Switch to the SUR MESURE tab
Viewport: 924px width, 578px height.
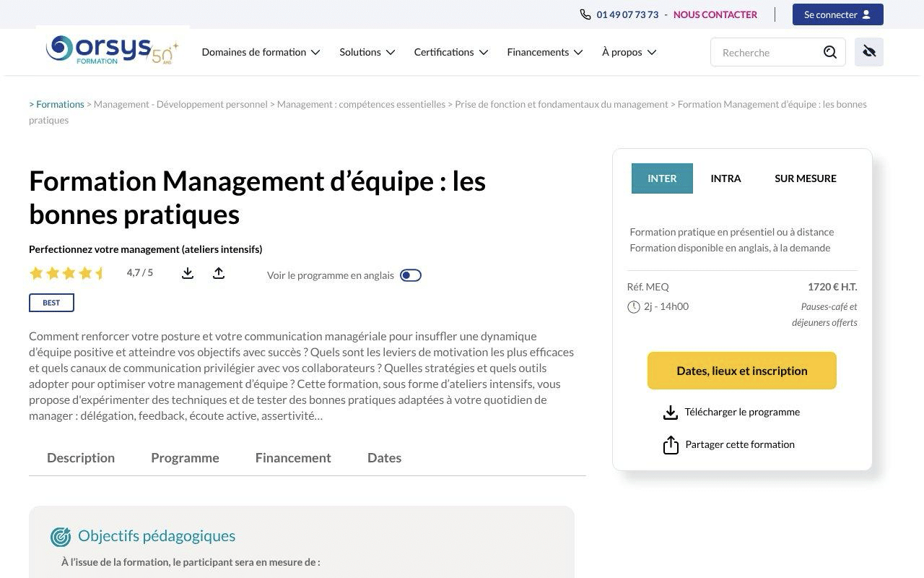coord(806,178)
